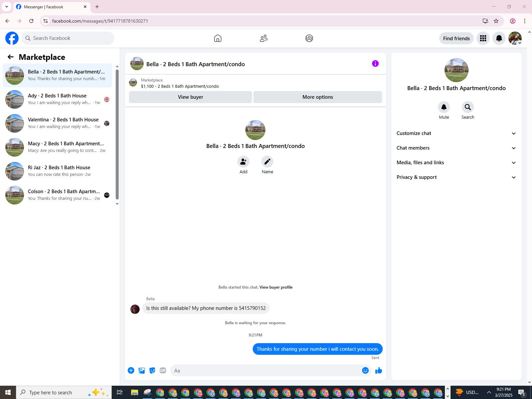
Task: Click Bella's avatar beside her message
Action: click(135, 309)
